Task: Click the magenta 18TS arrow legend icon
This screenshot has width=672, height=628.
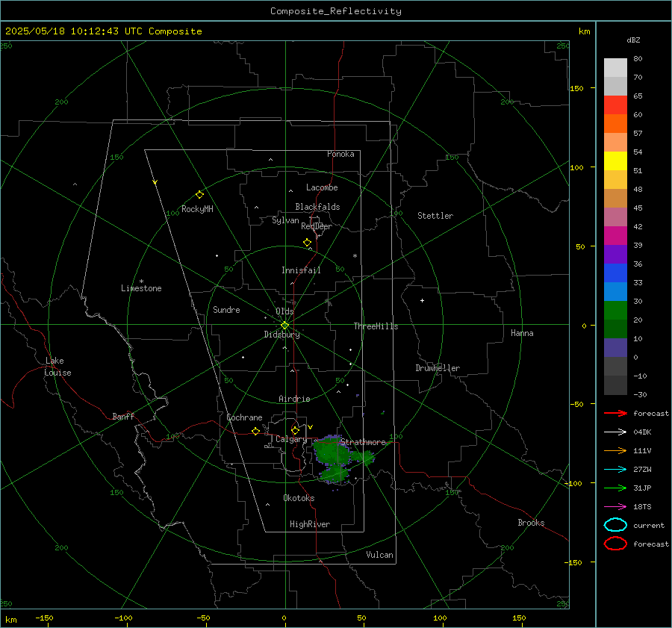Action: (x=615, y=507)
